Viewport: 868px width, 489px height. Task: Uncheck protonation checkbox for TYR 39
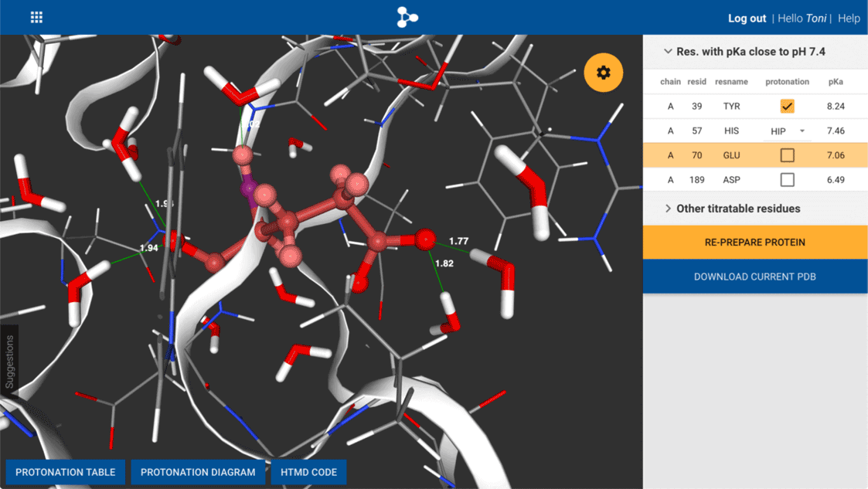tap(787, 107)
